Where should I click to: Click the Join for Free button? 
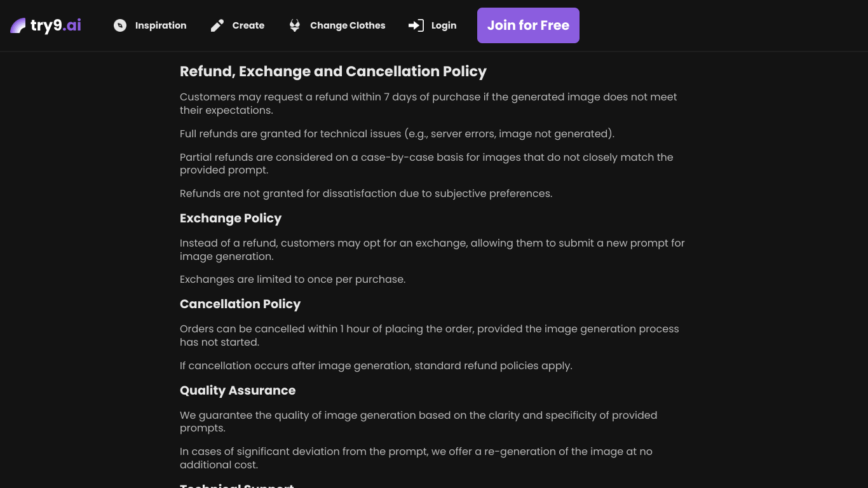528,25
